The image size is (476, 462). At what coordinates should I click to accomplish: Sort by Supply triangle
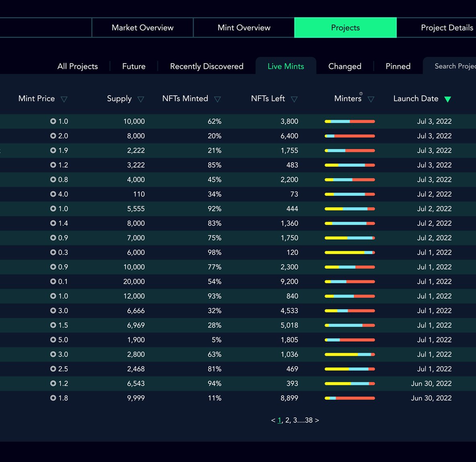(x=141, y=99)
